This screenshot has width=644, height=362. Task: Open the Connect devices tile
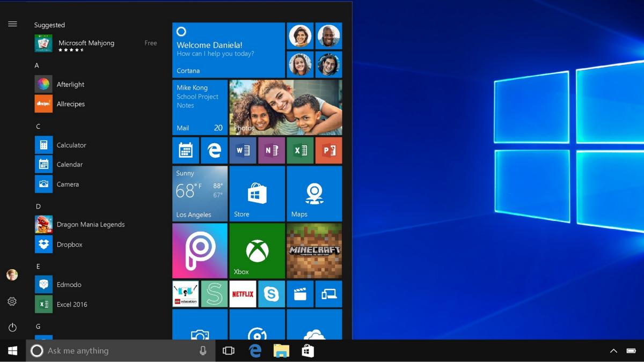pyautogui.click(x=329, y=294)
